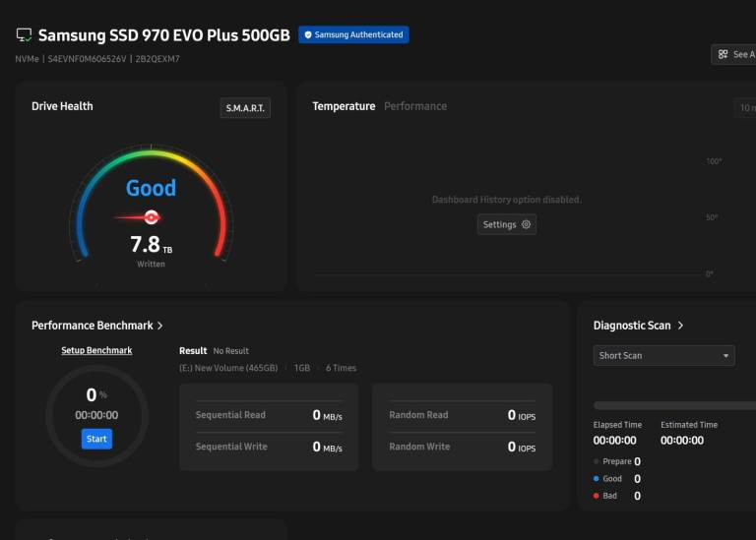This screenshot has width=756, height=540.
Task: Click the red needle hub on the health gauge
Action: pyautogui.click(x=152, y=217)
